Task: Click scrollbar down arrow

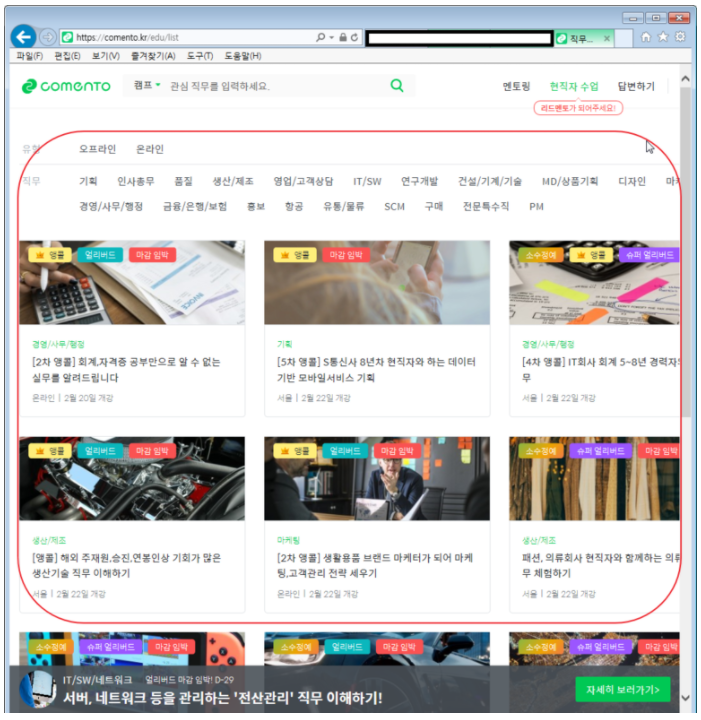Action: 685,698
